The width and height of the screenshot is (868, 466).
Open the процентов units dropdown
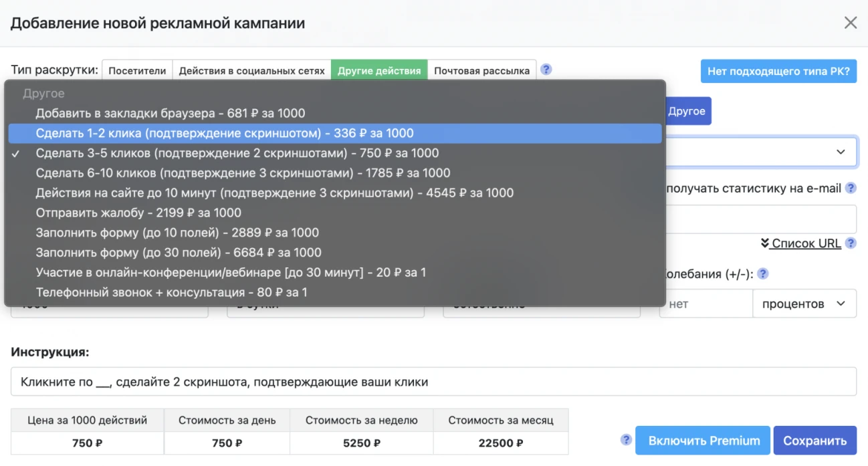point(804,304)
